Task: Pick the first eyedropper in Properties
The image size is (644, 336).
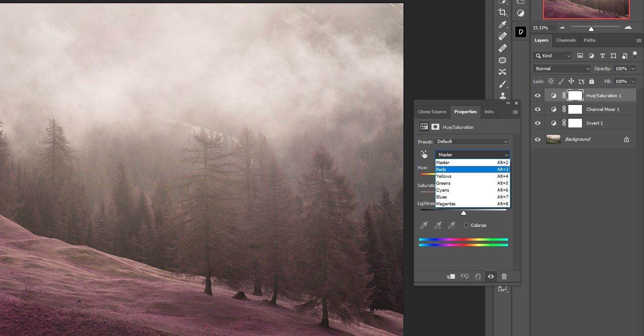Action: click(x=425, y=225)
